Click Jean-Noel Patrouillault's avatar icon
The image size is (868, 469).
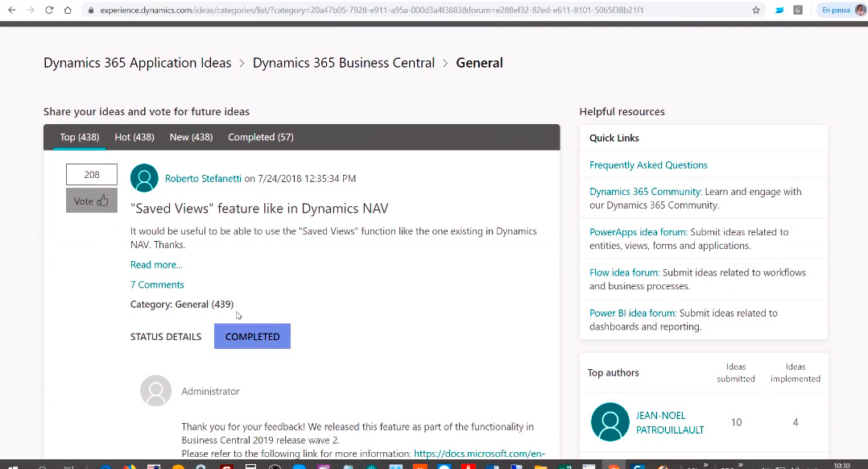tap(610, 422)
